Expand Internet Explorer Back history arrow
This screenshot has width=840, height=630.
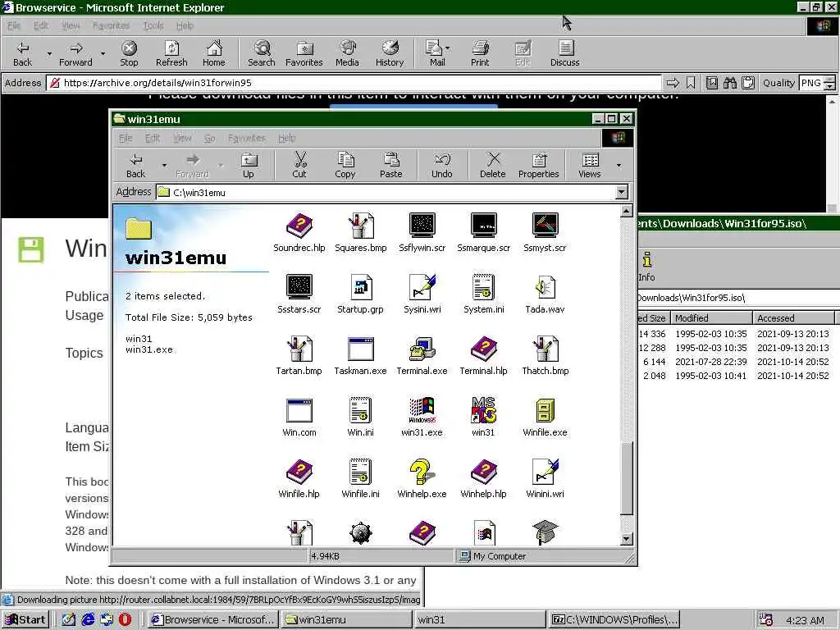(x=49, y=53)
